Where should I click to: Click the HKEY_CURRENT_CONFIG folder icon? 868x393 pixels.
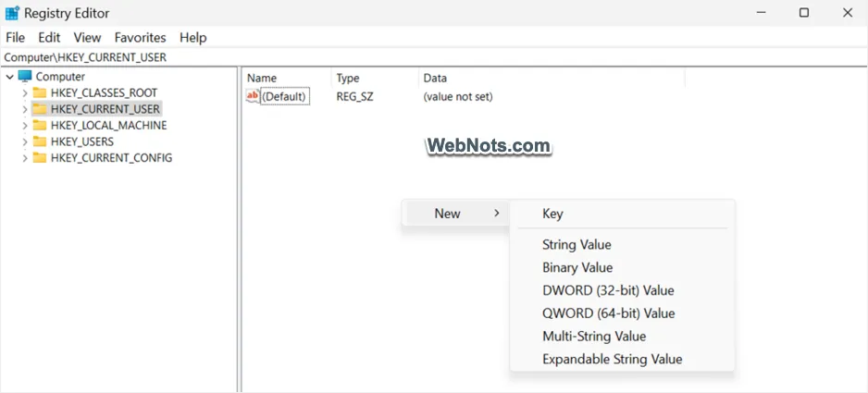pyautogui.click(x=39, y=158)
